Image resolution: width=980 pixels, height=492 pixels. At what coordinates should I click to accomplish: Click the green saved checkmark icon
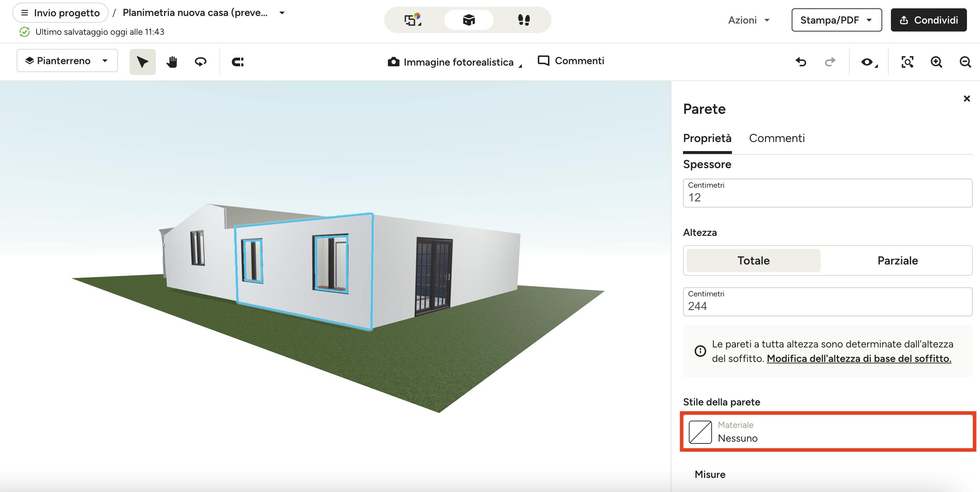tap(25, 32)
